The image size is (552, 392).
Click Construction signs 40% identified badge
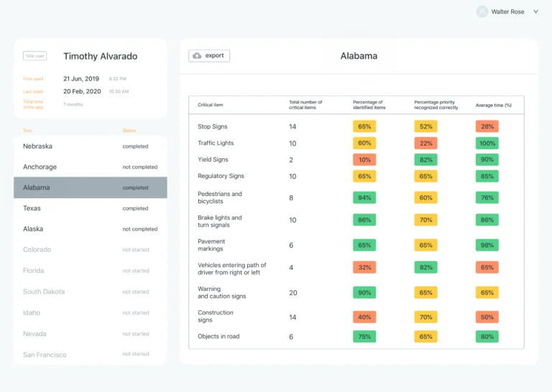click(364, 317)
